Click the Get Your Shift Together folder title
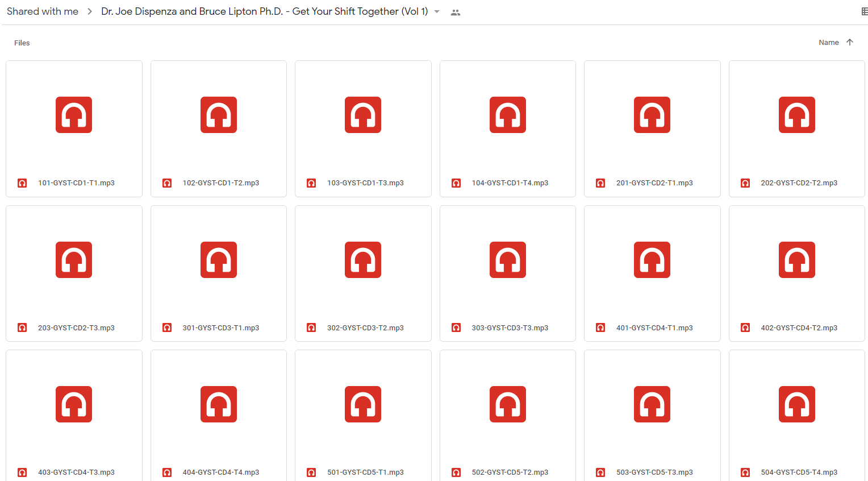The height and width of the screenshot is (481, 868). pyautogui.click(x=265, y=11)
